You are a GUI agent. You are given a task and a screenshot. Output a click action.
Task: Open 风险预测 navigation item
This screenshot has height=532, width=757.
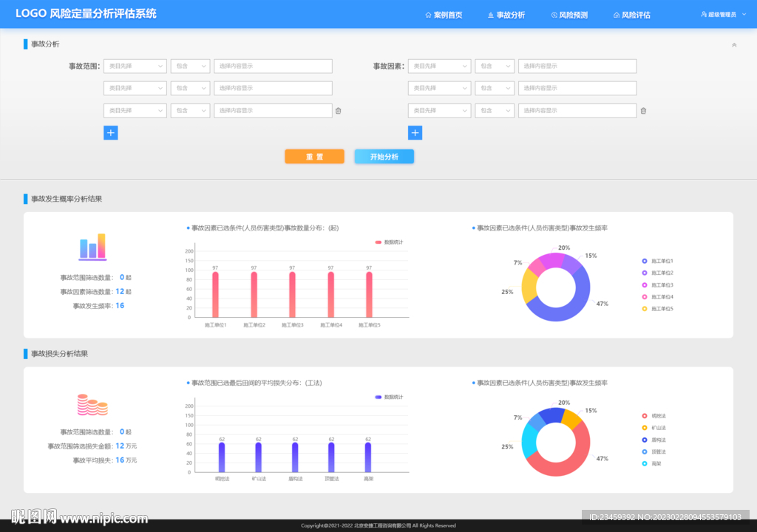click(569, 15)
